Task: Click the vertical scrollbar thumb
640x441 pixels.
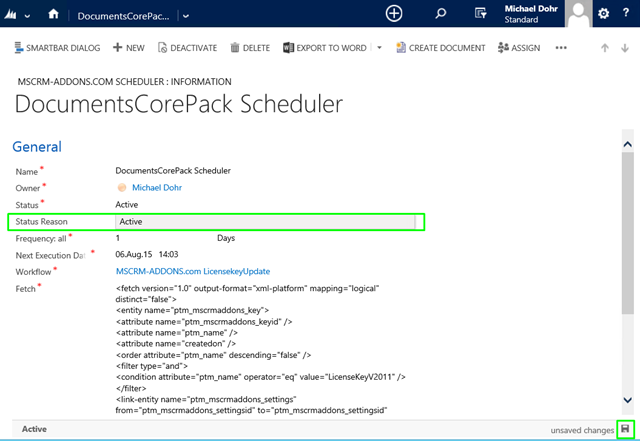Action: (627, 233)
